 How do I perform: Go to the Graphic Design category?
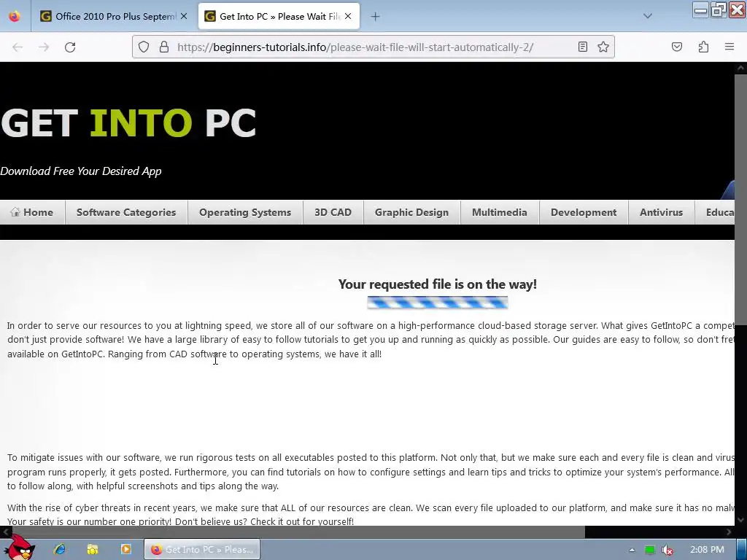click(411, 212)
